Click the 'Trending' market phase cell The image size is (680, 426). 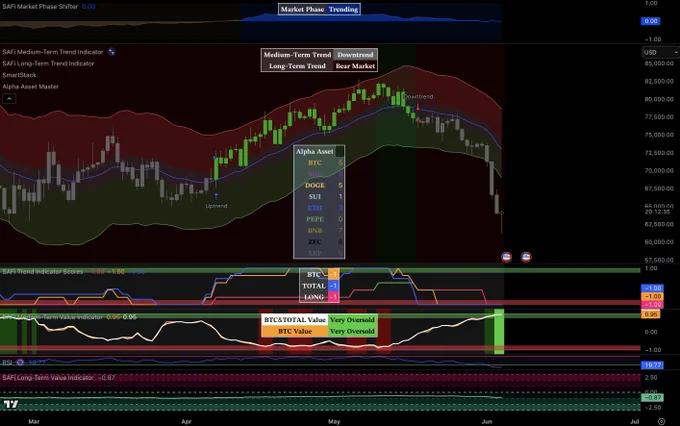(343, 9)
